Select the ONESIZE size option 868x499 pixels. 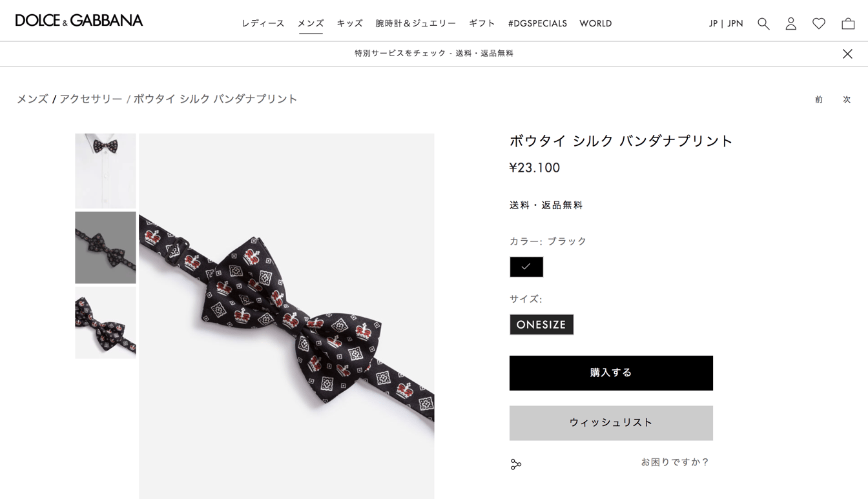tap(541, 325)
